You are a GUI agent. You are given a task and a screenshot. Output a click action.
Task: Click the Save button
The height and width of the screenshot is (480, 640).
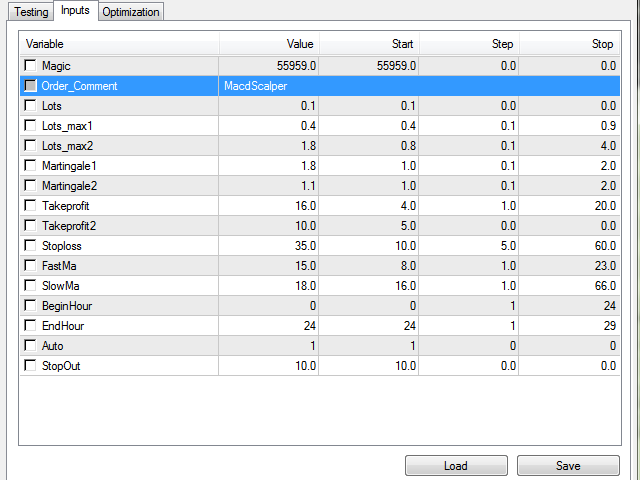(x=568, y=466)
